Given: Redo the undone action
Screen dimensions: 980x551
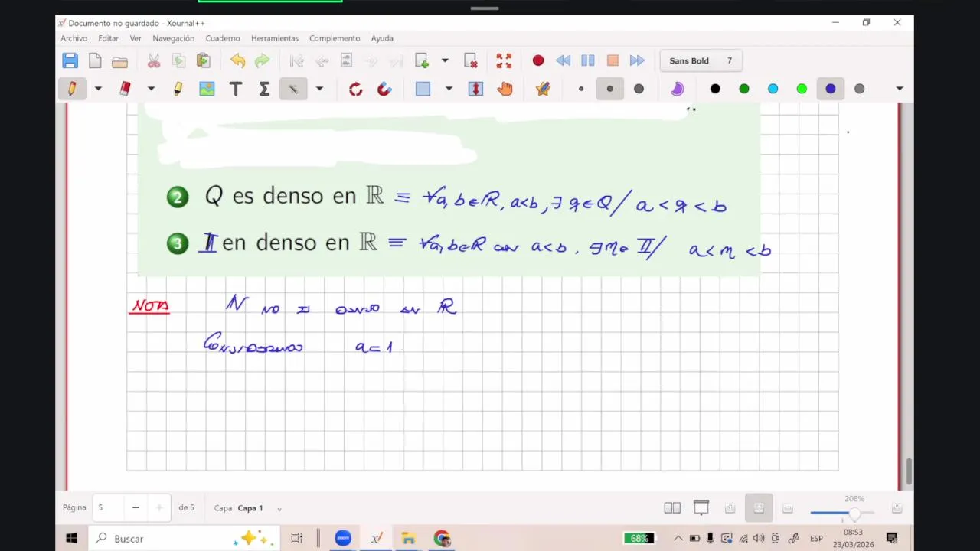Looking at the screenshot, I should 262,60.
